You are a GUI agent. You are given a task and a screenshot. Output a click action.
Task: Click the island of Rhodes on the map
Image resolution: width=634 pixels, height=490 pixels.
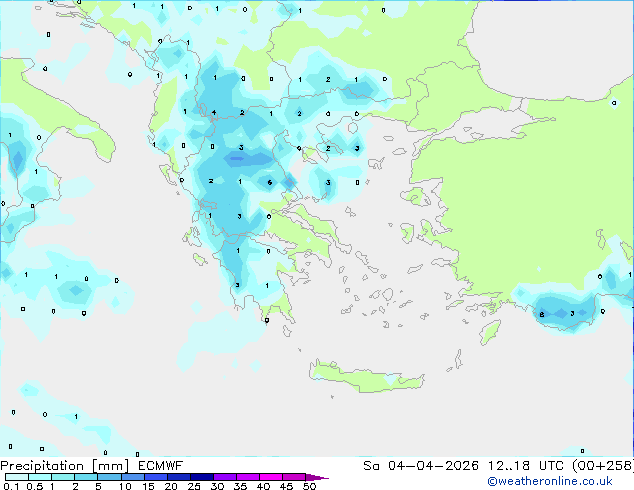(490, 332)
